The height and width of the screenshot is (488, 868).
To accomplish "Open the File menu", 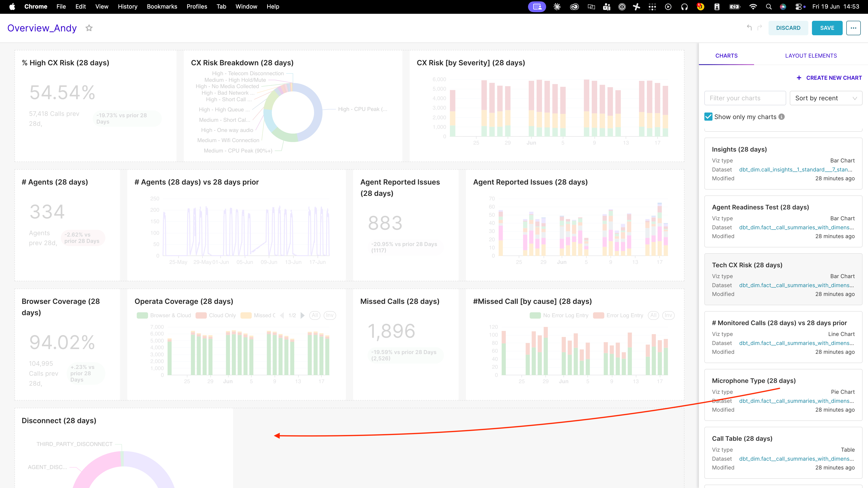I will 61,6.
